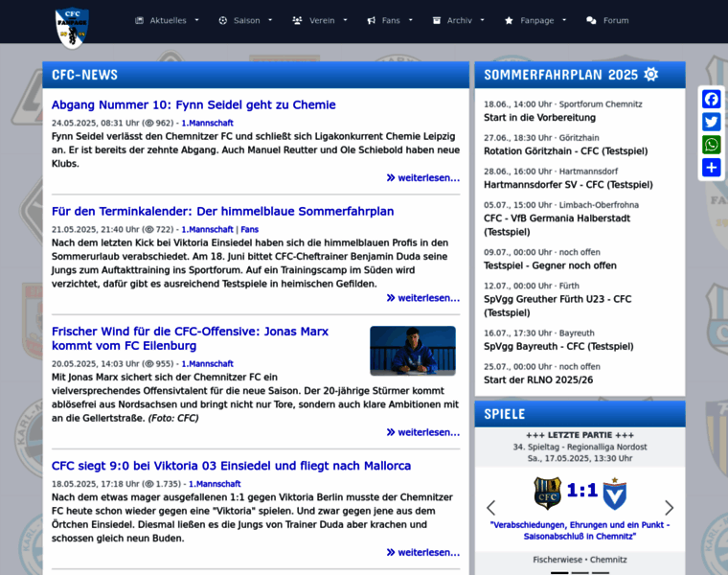728x575 pixels.
Task: Click the soccer ball icon beside Saison
Action: pyautogui.click(x=223, y=20)
